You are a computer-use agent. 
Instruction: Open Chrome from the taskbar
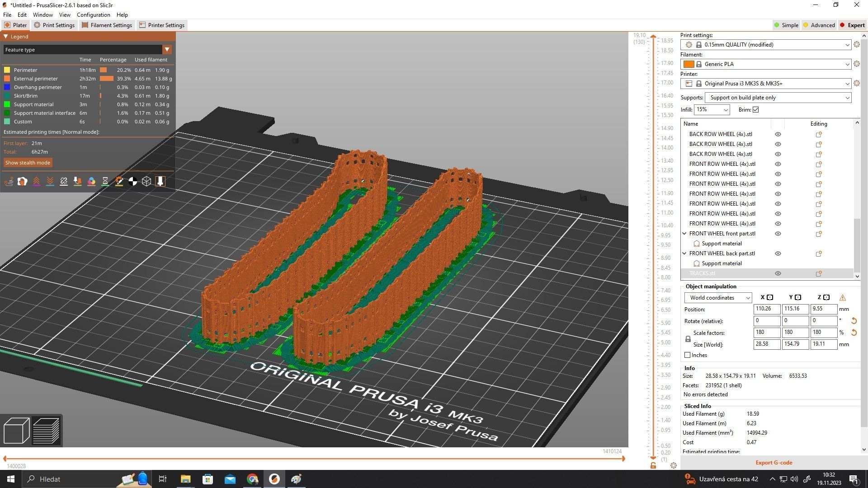coord(252,479)
